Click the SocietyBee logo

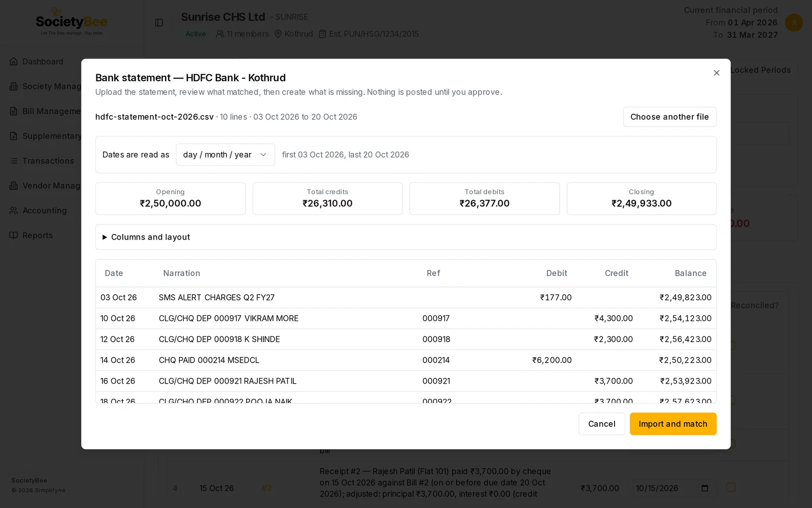[x=72, y=22]
